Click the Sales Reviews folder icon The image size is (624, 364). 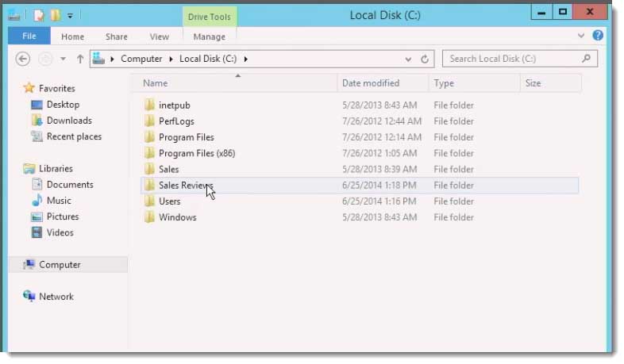(x=149, y=186)
